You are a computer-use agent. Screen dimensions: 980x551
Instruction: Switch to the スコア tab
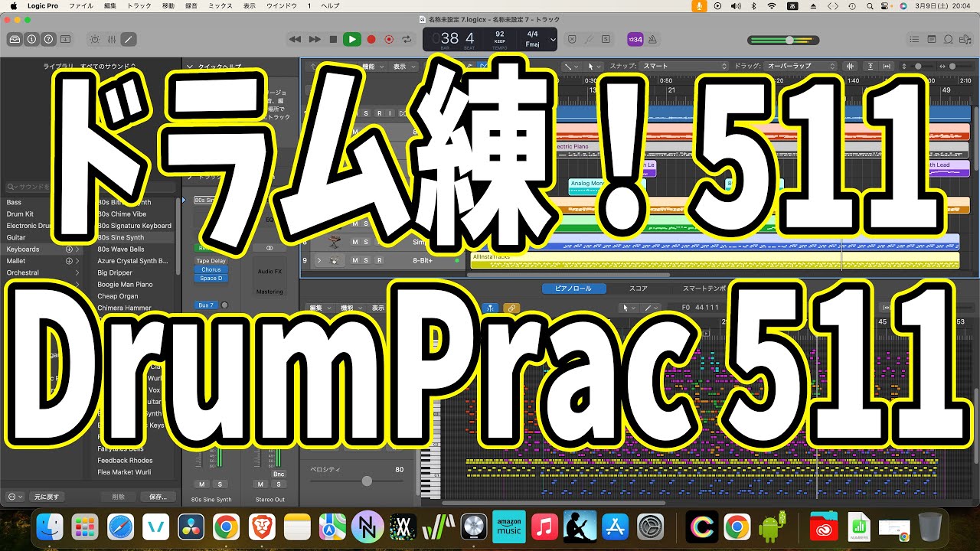pos(639,289)
